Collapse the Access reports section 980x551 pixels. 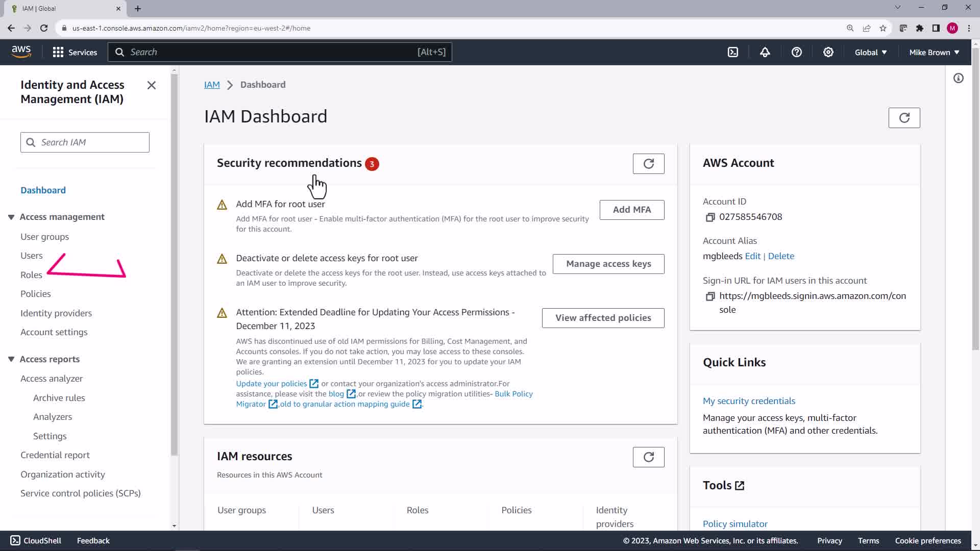click(x=11, y=359)
